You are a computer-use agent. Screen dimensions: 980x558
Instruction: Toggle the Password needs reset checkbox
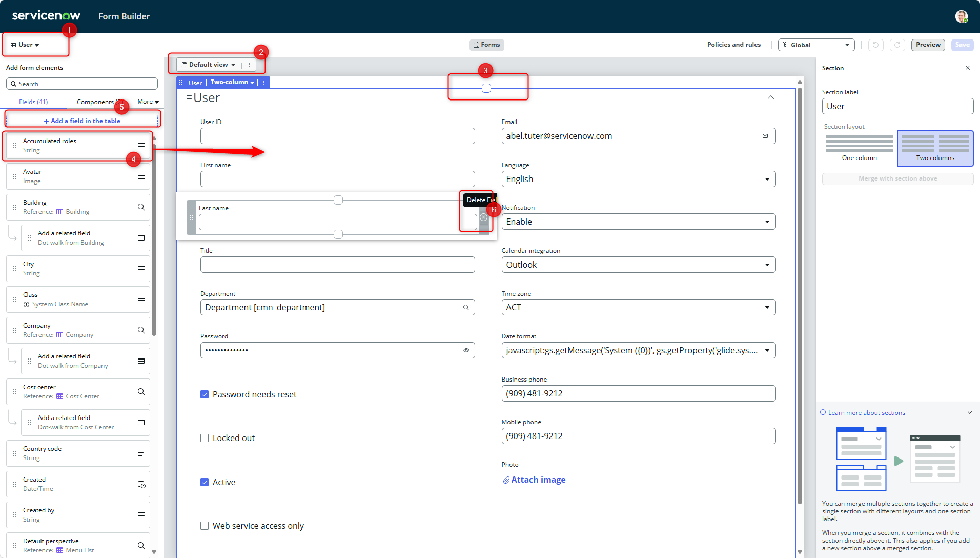tap(205, 394)
